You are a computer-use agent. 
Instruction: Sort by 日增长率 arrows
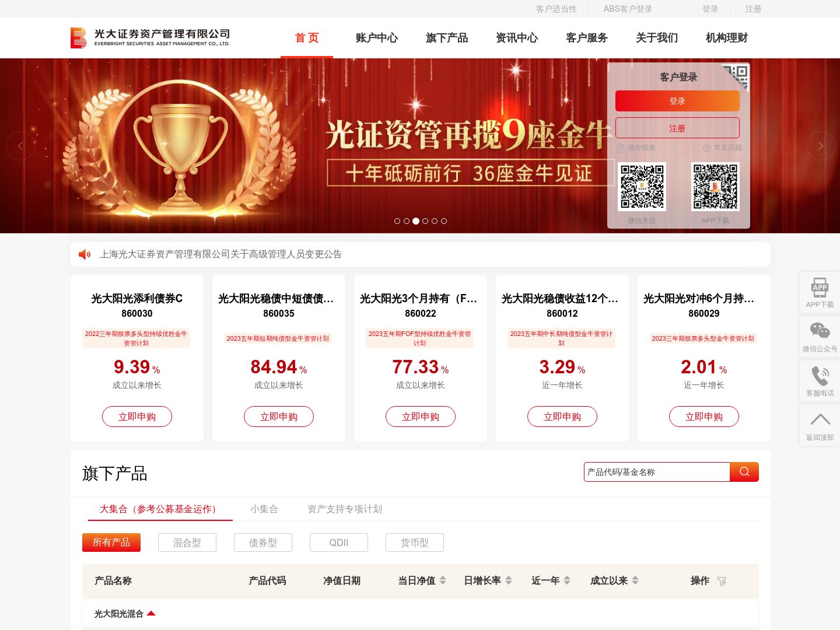[509, 580]
